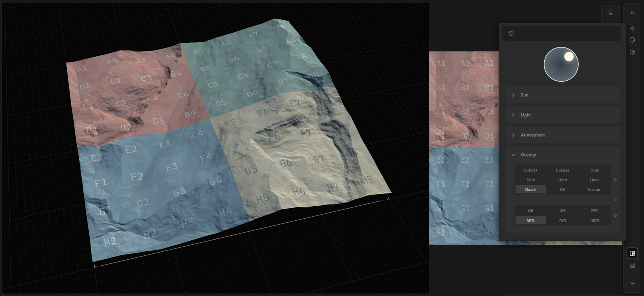The height and width of the screenshot is (296, 644).
Task: Select the UV overlay option
Action: pos(562,189)
